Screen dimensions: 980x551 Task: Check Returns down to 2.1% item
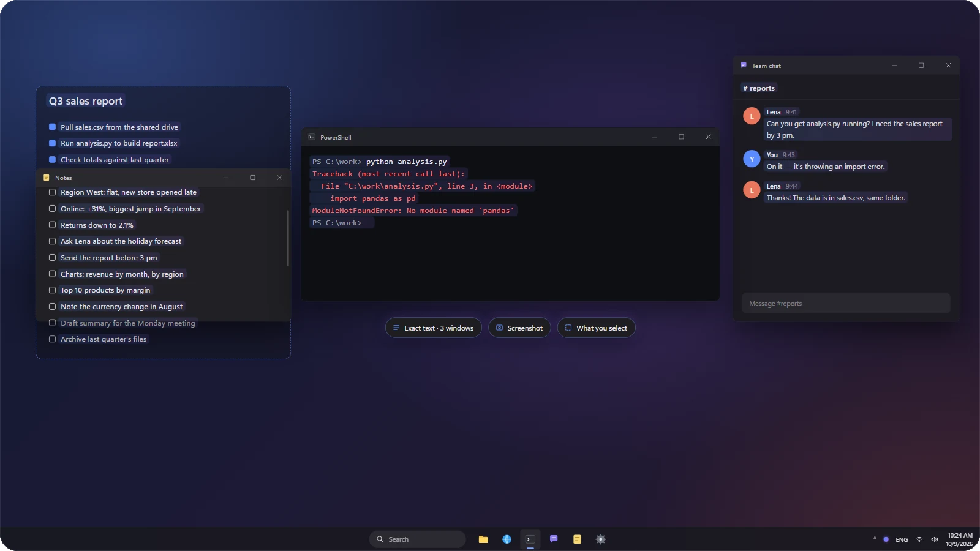52,225
